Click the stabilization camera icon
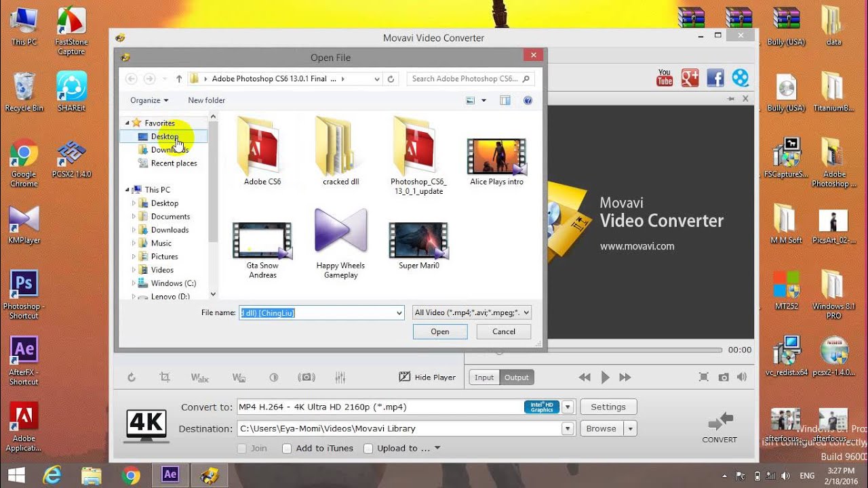The image size is (868, 488). [307, 378]
